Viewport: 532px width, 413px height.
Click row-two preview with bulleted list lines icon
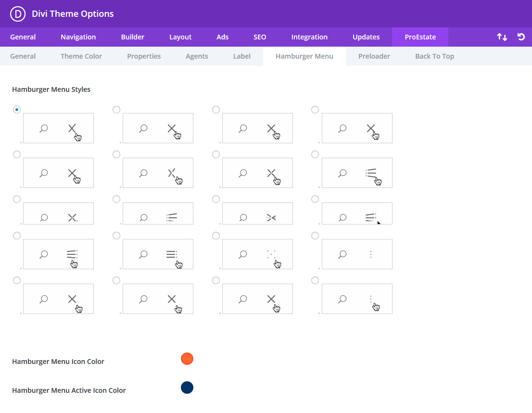(357, 173)
